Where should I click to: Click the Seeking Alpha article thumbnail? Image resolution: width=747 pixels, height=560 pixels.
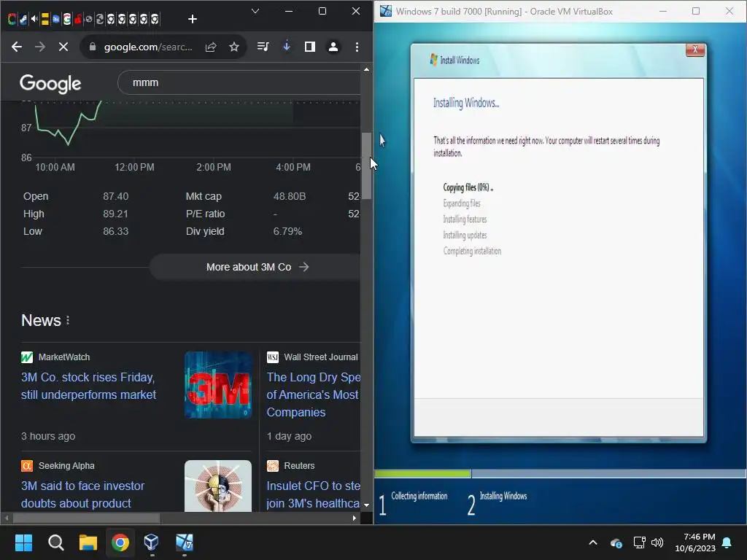(218, 486)
